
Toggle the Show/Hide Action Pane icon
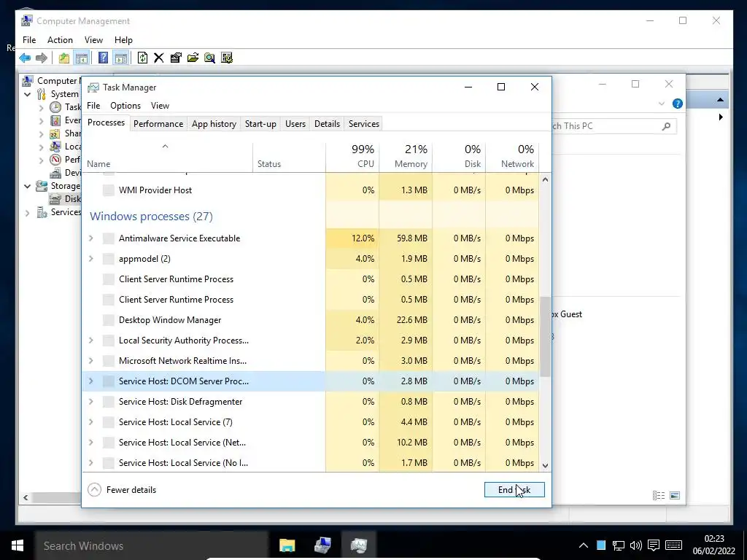click(120, 58)
